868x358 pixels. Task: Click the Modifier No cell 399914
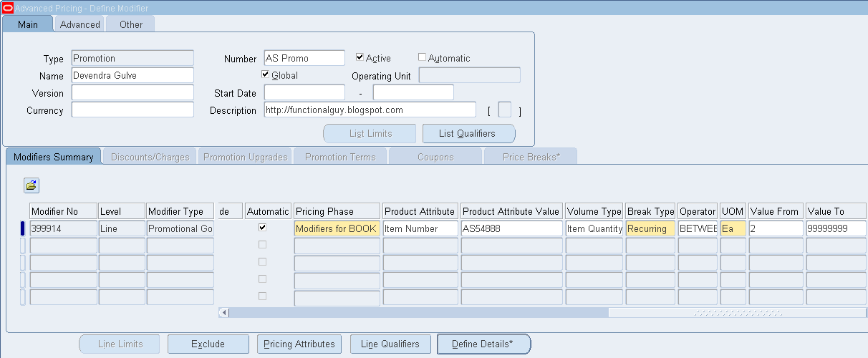tap(63, 228)
